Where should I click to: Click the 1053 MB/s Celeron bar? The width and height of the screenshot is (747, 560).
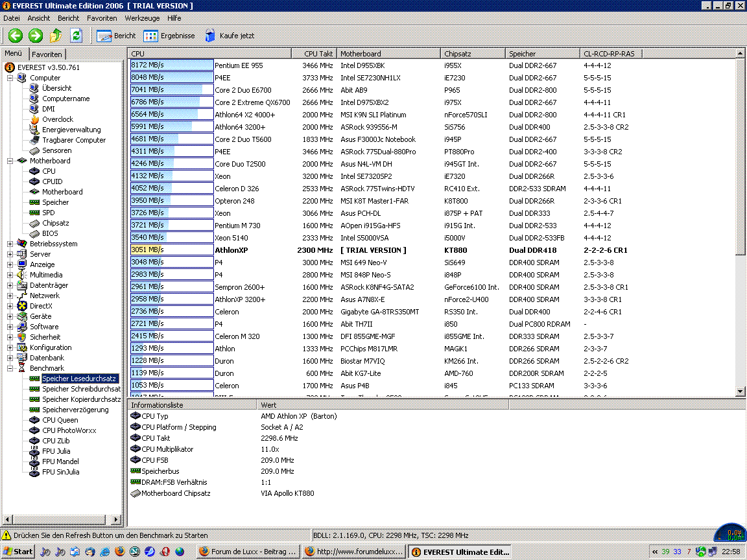pos(172,385)
